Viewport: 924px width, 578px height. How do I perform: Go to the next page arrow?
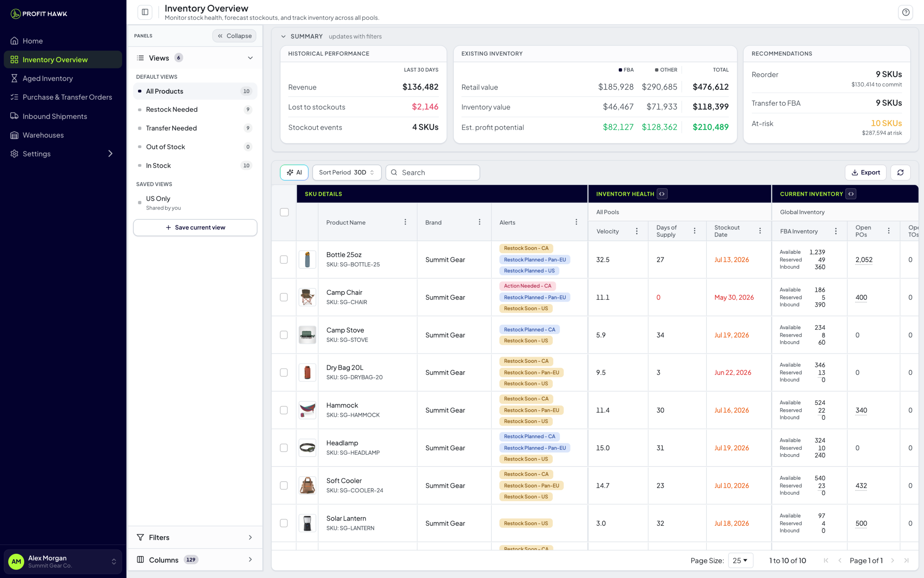[892, 560]
